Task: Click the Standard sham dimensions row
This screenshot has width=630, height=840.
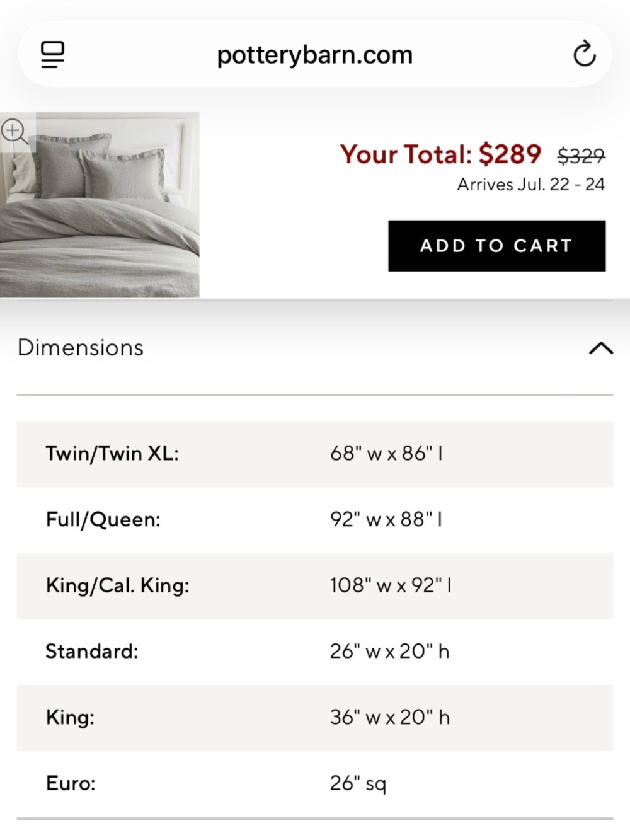Action: point(315,652)
